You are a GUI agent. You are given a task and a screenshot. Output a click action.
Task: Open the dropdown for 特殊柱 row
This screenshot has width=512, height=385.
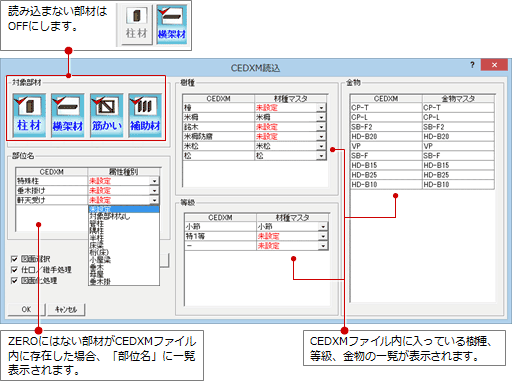(x=154, y=181)
